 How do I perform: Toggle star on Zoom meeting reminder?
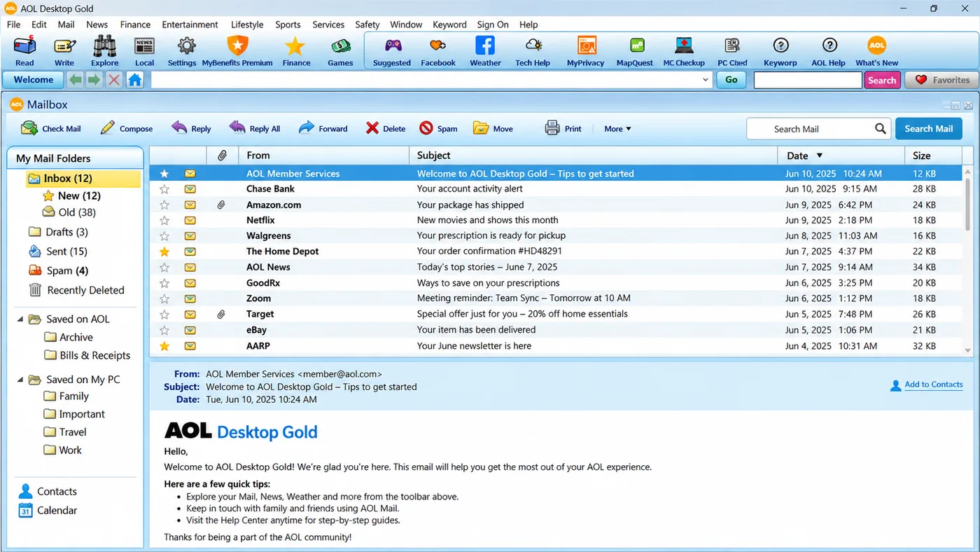tap(164, 298)
